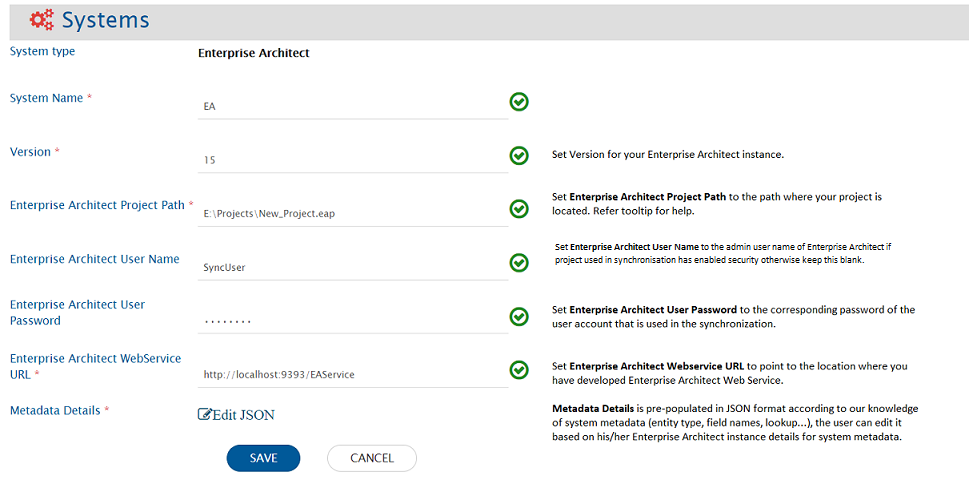Screen dimensions: 969x480
Task: Click the validation checkmark for User Password
Action: click(x=519, y=316)
